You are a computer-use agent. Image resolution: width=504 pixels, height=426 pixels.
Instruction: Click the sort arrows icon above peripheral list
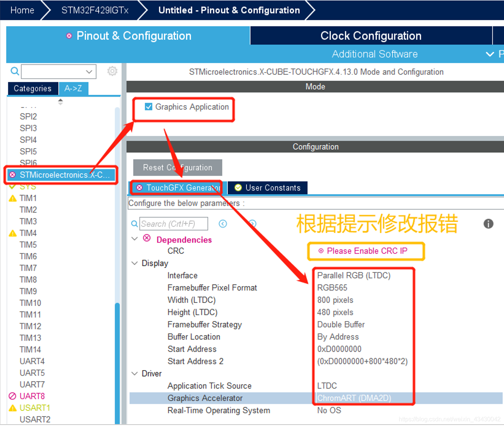(x=60, y=101)
